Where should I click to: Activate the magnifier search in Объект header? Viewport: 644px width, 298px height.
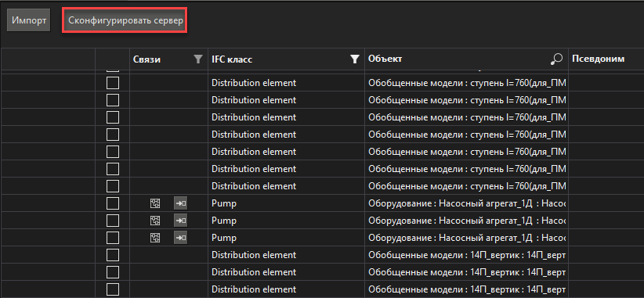(556, 59)
